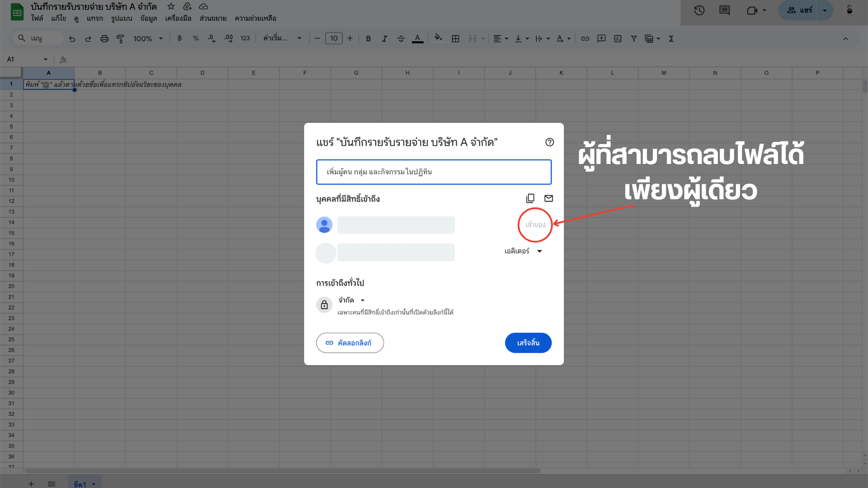Click the lock icon for restricted access
The width and height of the screenshot is (868, 488).
click(x=324, y=305)
